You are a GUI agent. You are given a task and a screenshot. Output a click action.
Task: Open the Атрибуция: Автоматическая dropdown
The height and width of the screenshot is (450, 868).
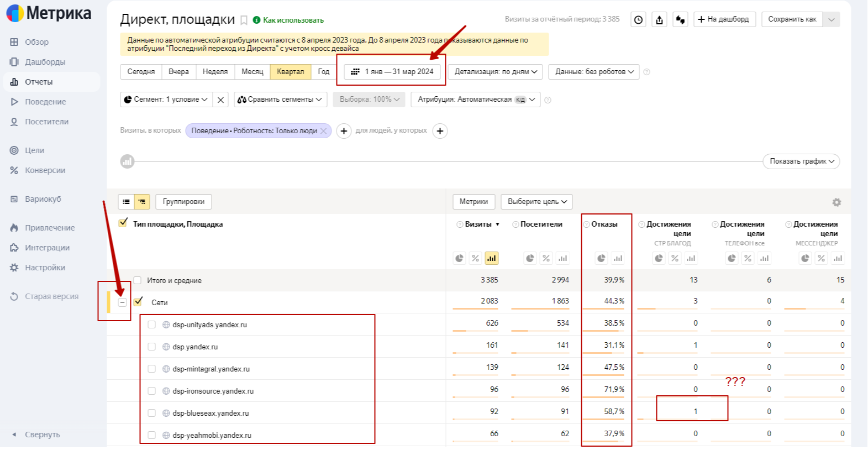(476, 100)
